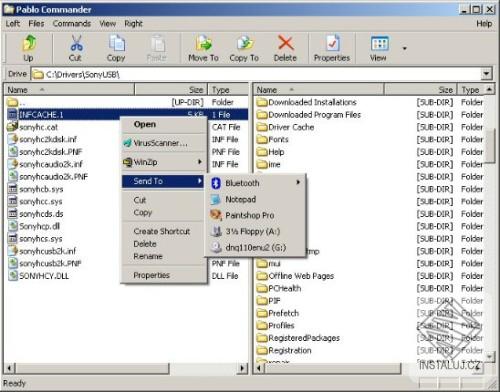500x392 pixels.
Task: Select VirusScanner... in the context menu
Action: [x=163, y=143]
